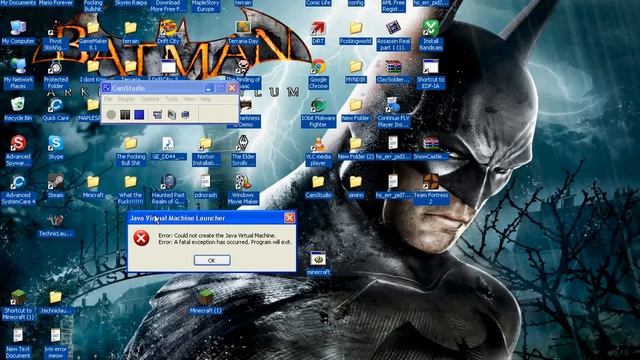Image resolution: width=640 pixels, height=360 pixels.
Task: Open the Tools menu in CamStudio
Action: (171, 99)
